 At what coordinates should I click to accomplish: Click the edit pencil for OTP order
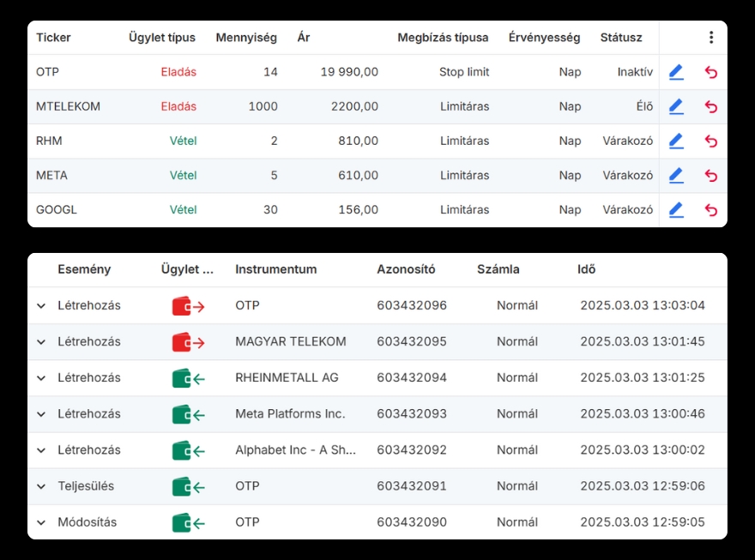676,72
